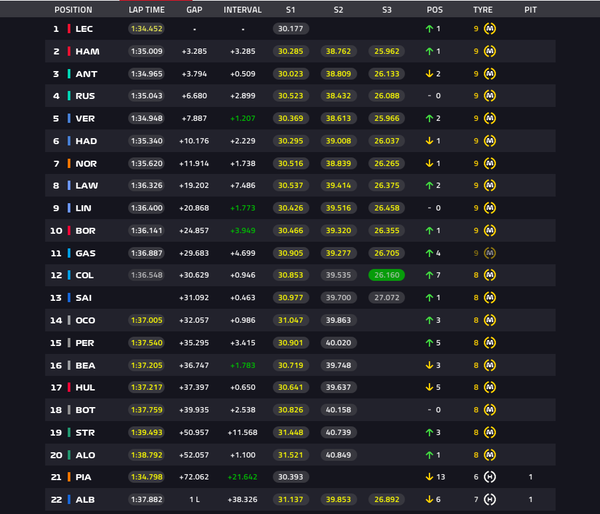This screenshot has height=514, width=600.
Task: Click the green S3 time 26.160
Action: (x=386, y=275)
